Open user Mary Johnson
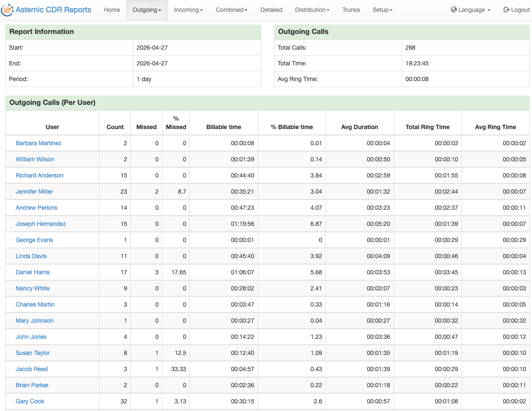The width and height of the screenshot is (532, 411). pyautogui.click(x=34, y=321)
